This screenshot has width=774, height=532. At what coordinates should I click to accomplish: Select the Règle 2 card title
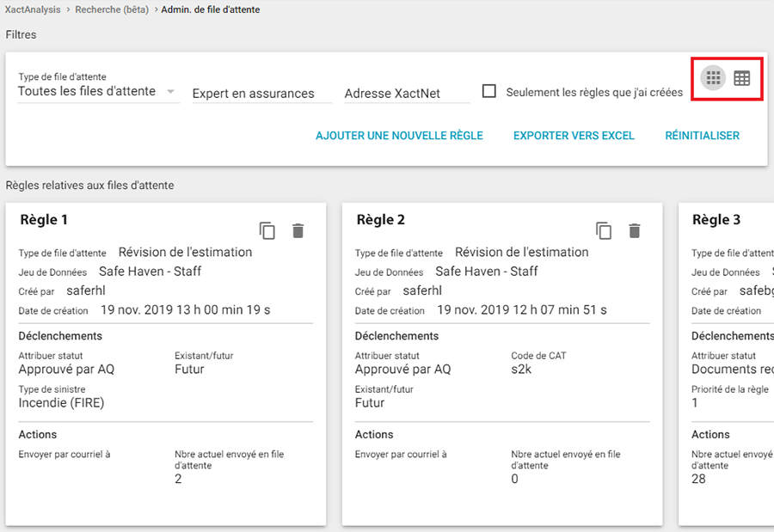point(380,220)
